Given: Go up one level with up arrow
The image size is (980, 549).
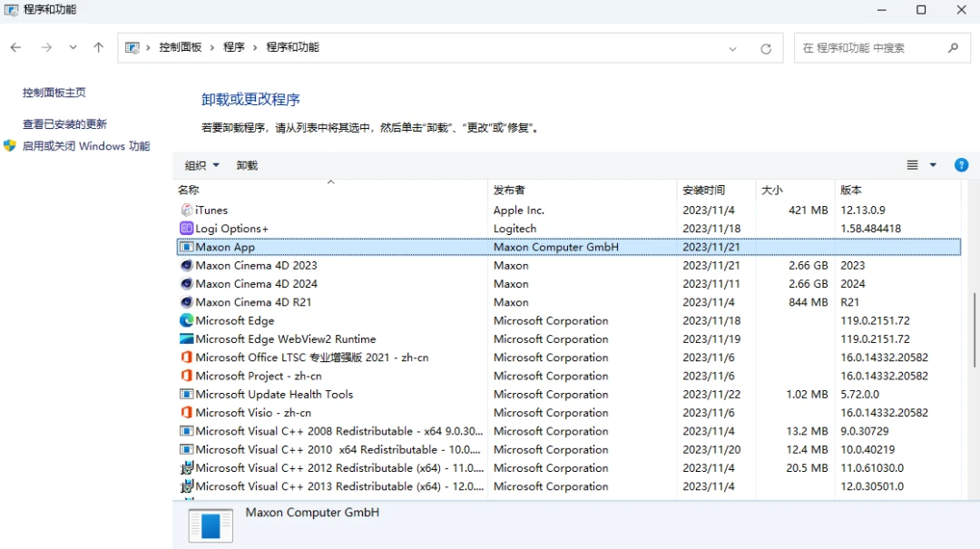Looking at the screenshot, I should click(x=98, y=47).
